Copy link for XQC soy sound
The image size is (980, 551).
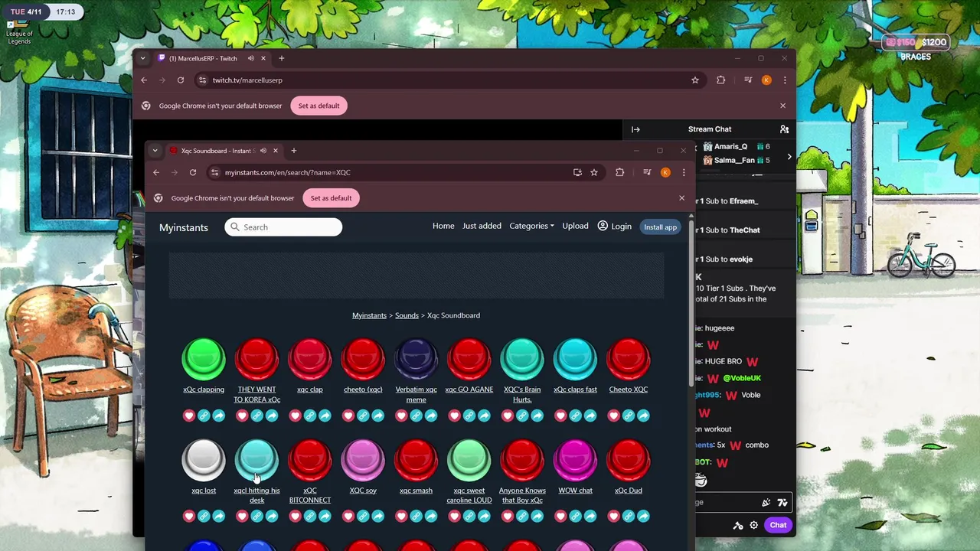[x=363, y=517]
